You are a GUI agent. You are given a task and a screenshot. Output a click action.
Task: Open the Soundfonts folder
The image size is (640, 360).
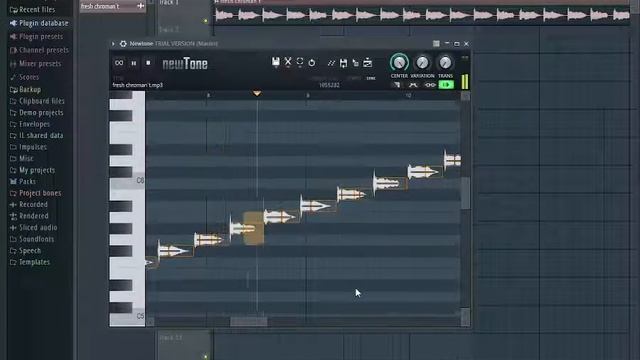(32, 239)
